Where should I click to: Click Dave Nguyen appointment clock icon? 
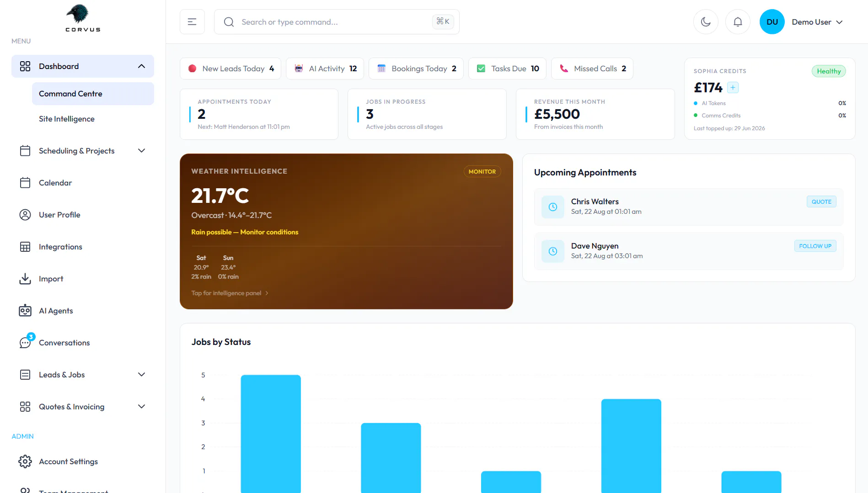(x=553, y=251)
